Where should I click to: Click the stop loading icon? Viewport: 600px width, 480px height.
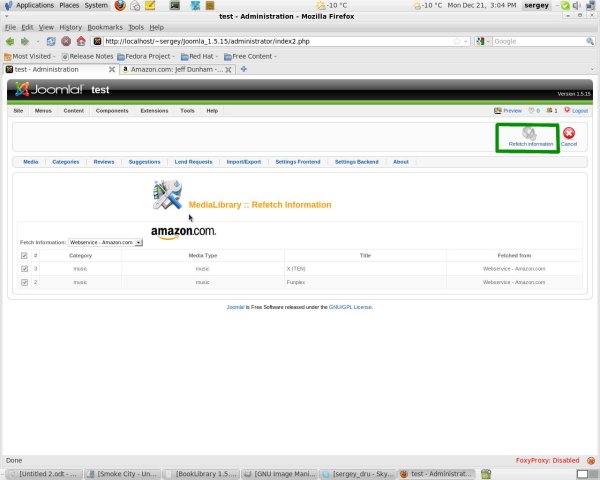click(x=66, y=41)
